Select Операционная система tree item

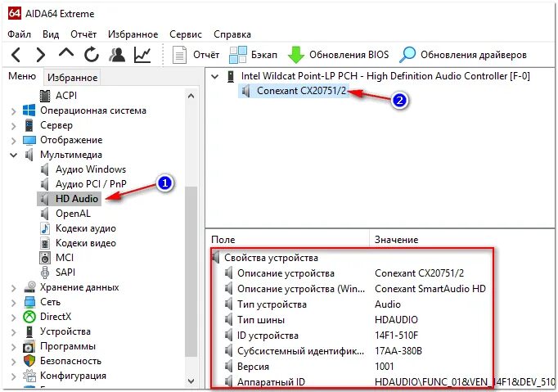(x=93, y=110)
